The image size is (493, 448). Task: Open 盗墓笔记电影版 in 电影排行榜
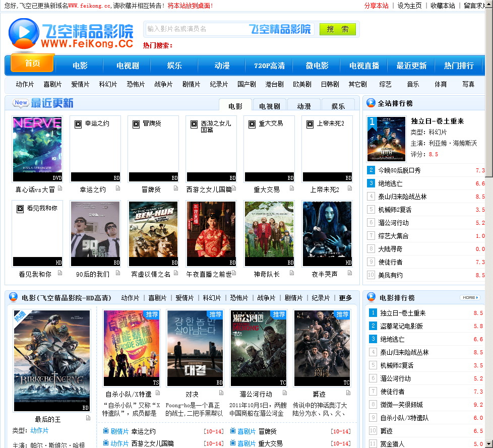[x=401, y=326]
